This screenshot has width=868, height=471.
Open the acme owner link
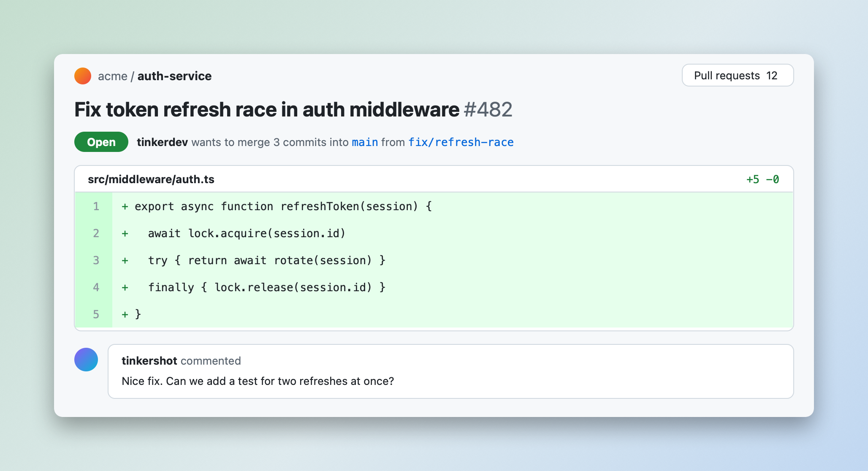click(x=113, y=76)
